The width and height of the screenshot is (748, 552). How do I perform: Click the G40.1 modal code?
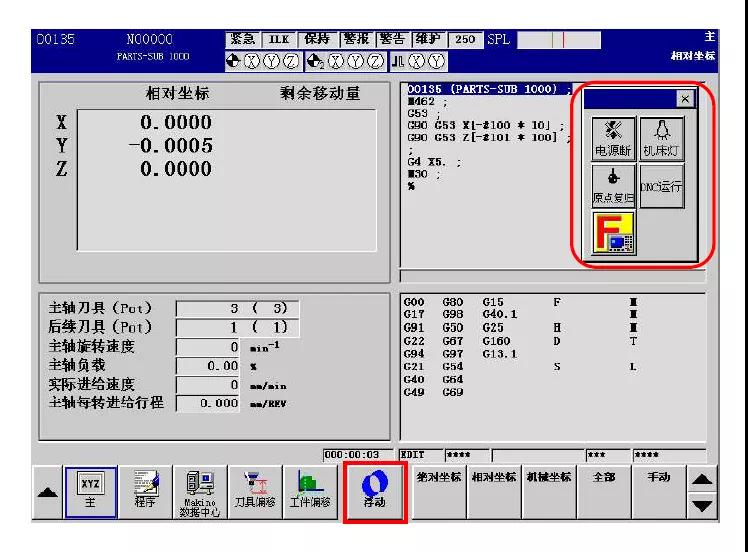(499, 314)
